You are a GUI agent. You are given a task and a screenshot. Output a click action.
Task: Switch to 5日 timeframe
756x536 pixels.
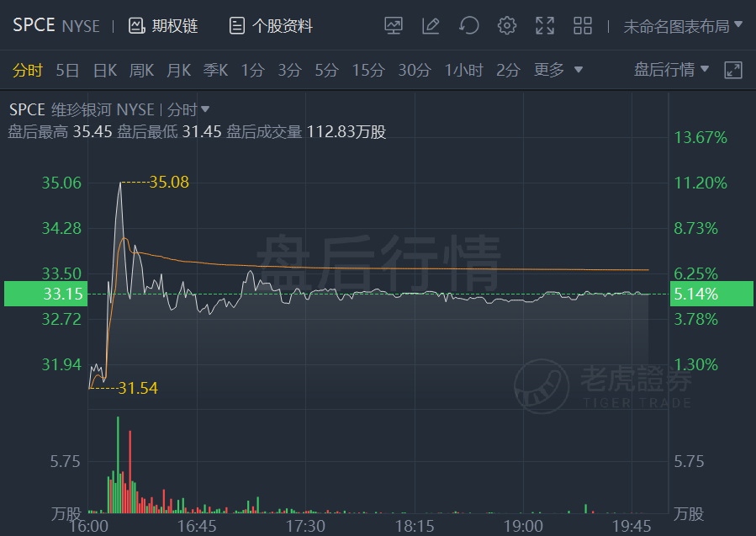click(67, 71)
